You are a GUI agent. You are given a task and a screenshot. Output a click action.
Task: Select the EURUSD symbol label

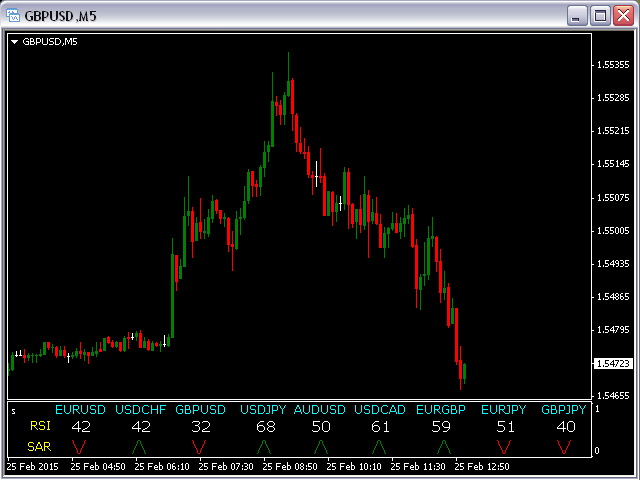80,410
